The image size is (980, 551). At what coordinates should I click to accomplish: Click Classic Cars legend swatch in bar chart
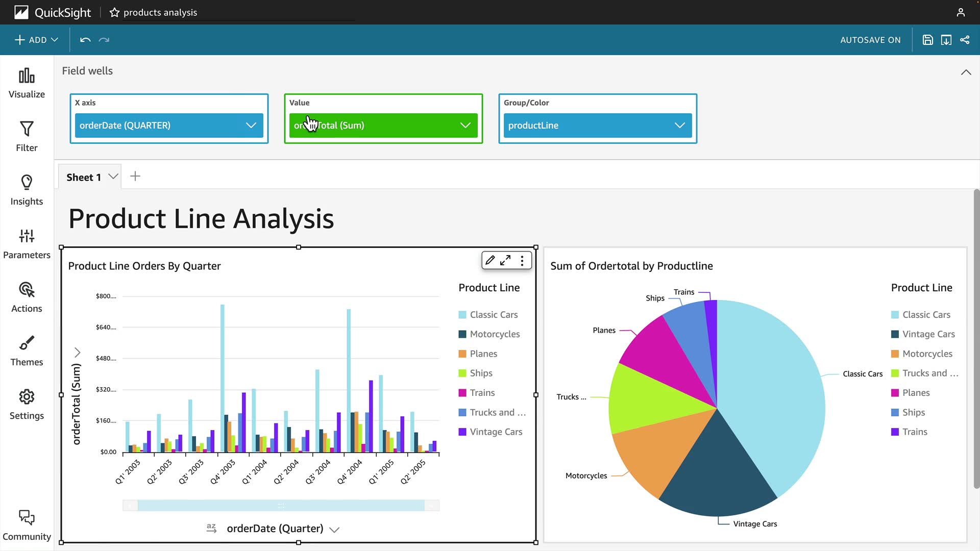[x=462, y=315]
